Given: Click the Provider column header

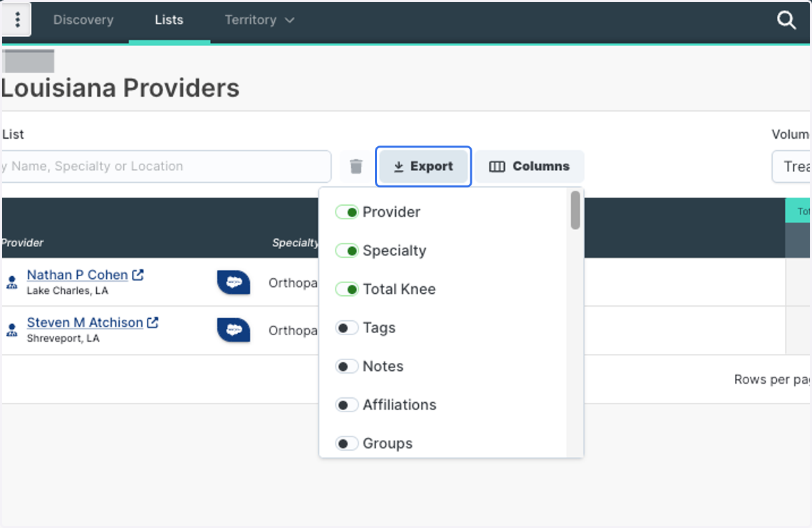Looking at the screenshot, I should (22, 242).
